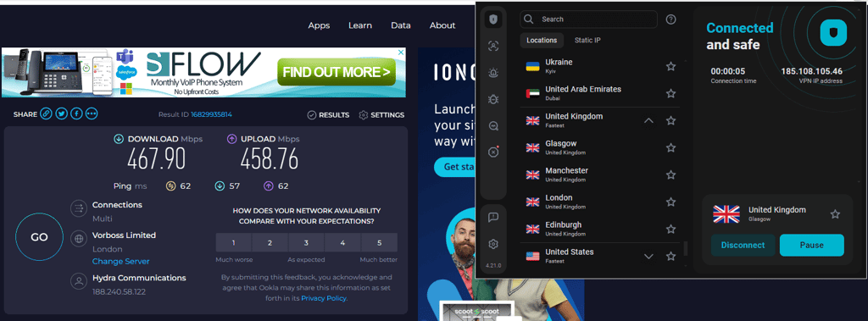Open the Antivirus bug icon in sidebar

point(493,99)
